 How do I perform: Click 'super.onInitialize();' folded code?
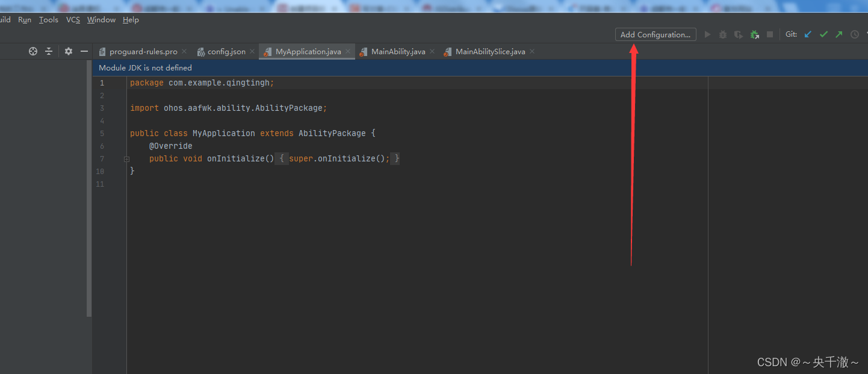point(339,159)
